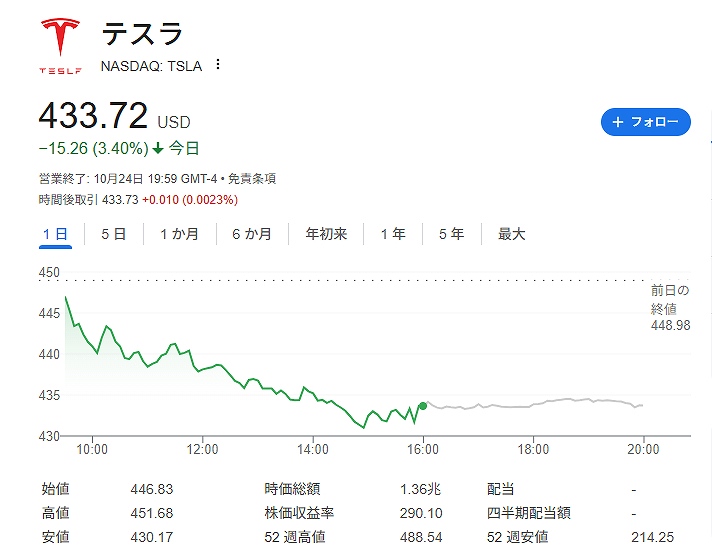
Task: Open the three-dot more options menu
Action: coord(218,65)
